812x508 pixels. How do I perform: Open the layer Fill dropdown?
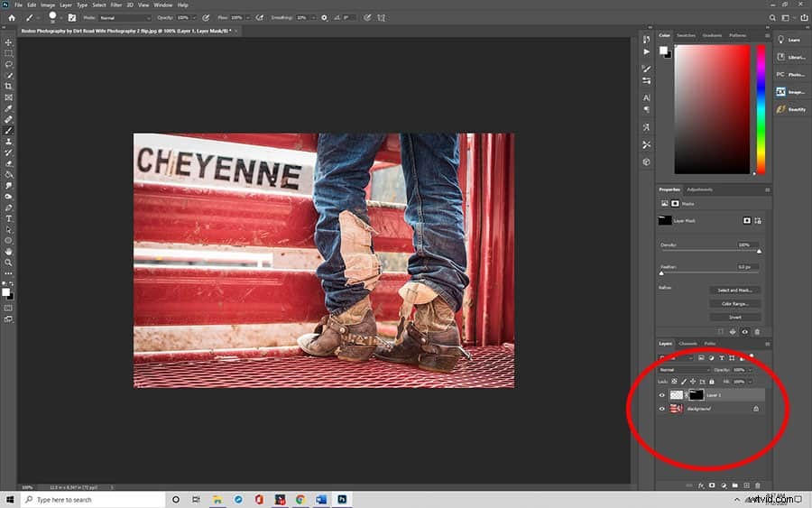[x=750, y=382]
